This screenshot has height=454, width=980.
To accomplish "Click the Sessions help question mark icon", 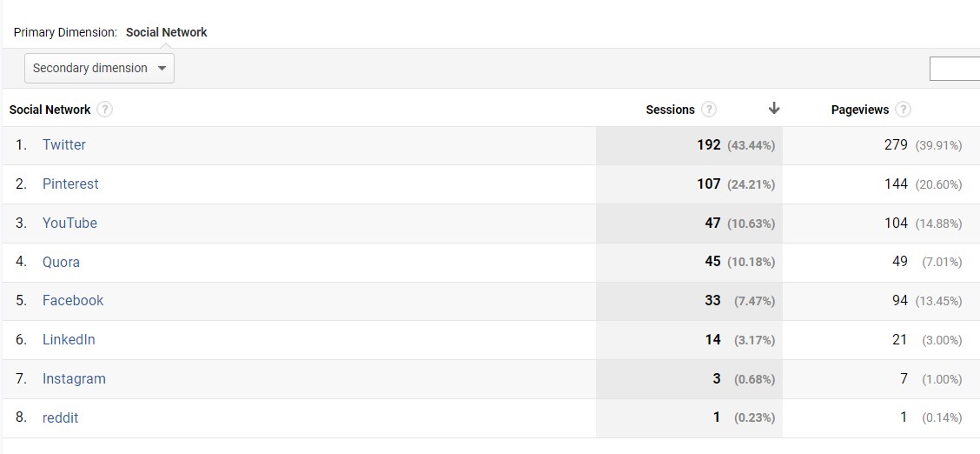I will [x=709, y=110].
